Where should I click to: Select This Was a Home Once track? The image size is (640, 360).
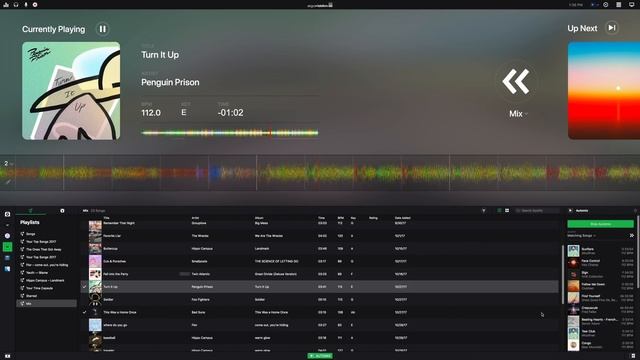click(320, 312)
